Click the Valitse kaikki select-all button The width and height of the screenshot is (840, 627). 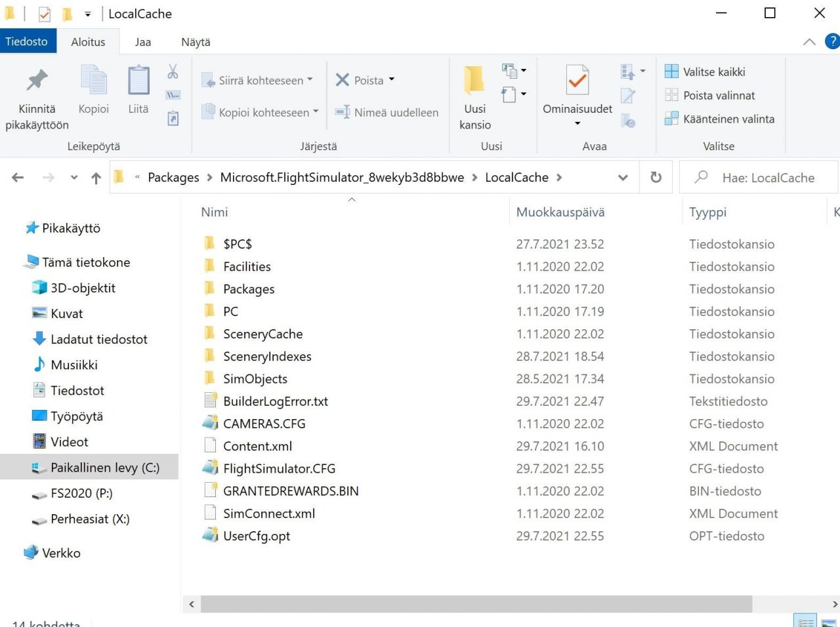point(705,71)
